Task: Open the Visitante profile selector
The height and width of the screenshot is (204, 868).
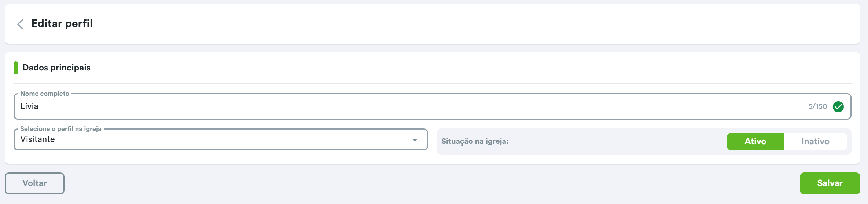Action: (220, 140)
